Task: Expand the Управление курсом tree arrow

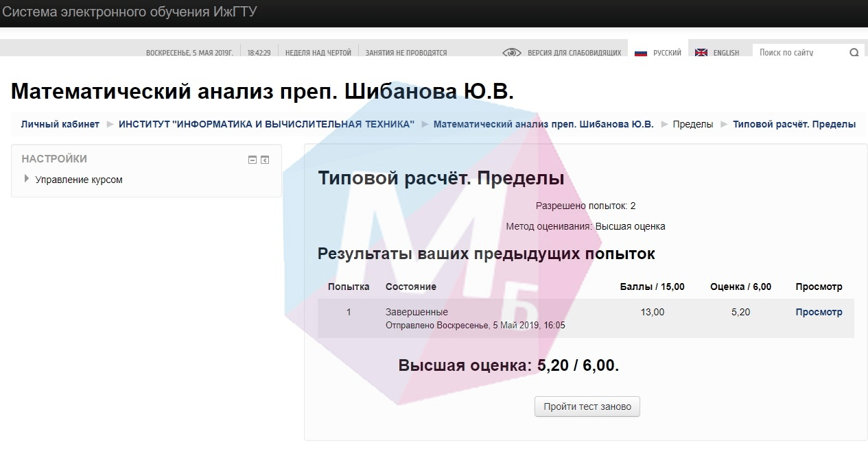Action: point(27,179)
